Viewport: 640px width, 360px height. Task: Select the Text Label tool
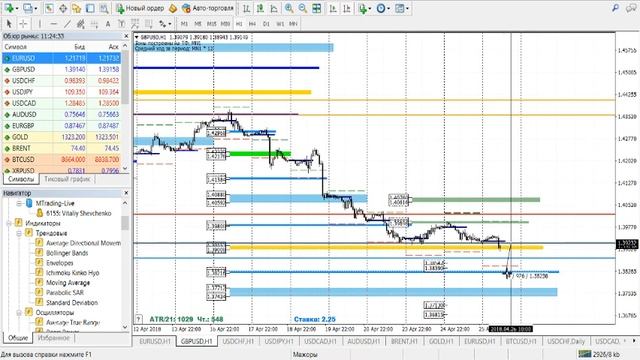point(121,24)
